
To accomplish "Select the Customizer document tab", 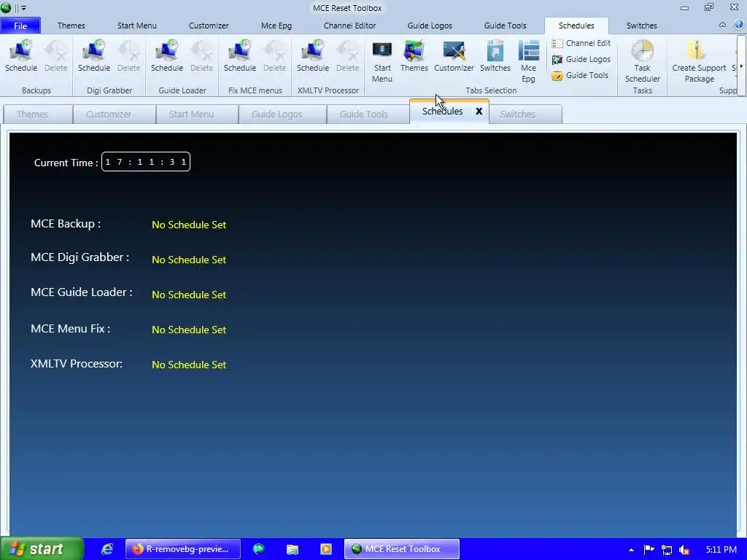I will [x=114, y=114].
